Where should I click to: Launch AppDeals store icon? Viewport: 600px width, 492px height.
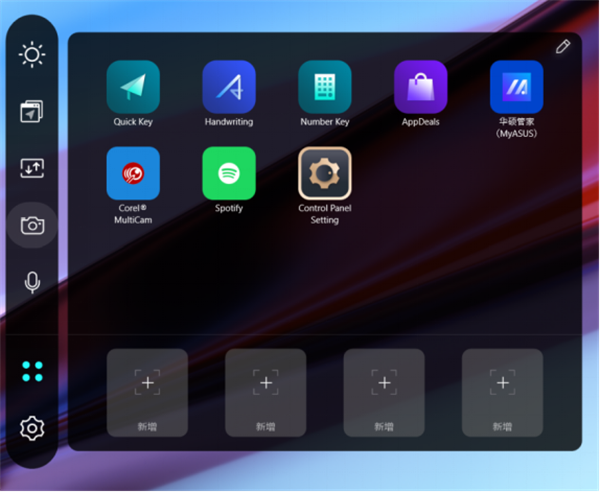421,87
